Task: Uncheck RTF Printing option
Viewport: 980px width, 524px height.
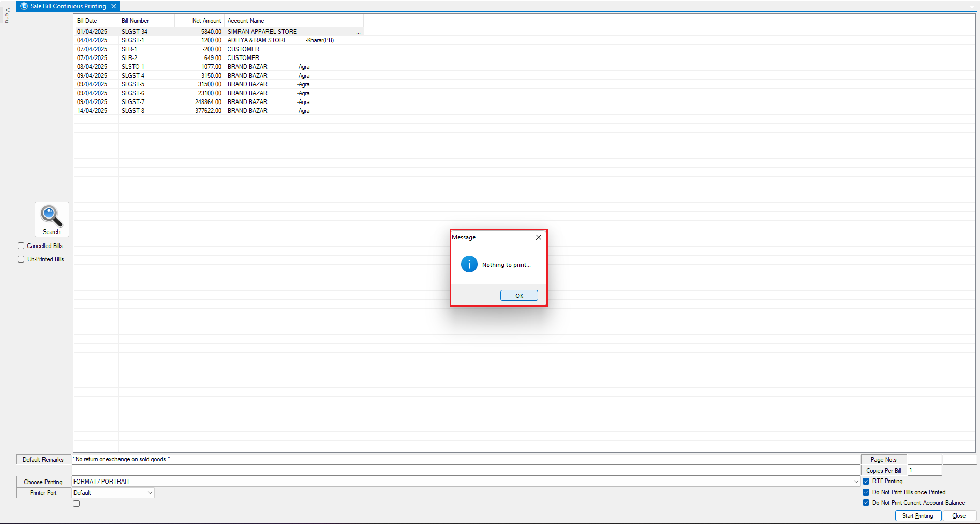Action: [x=866, y=481]
